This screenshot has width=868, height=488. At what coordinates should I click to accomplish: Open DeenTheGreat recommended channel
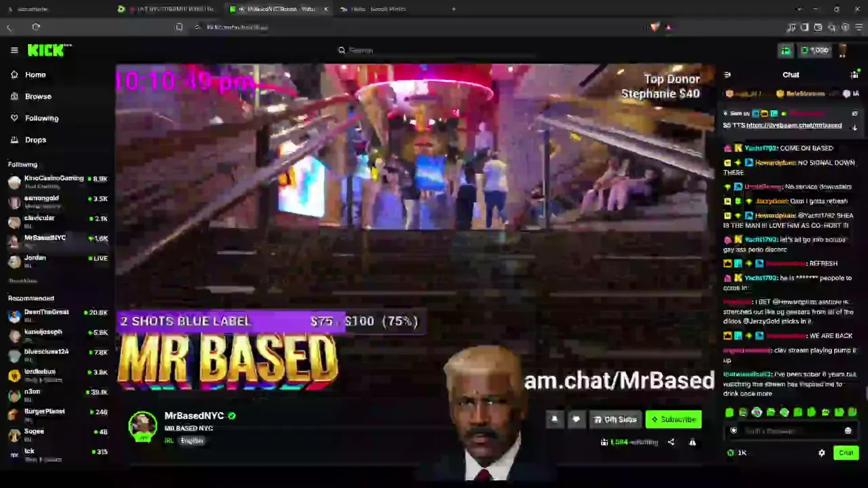click(57, 315)
